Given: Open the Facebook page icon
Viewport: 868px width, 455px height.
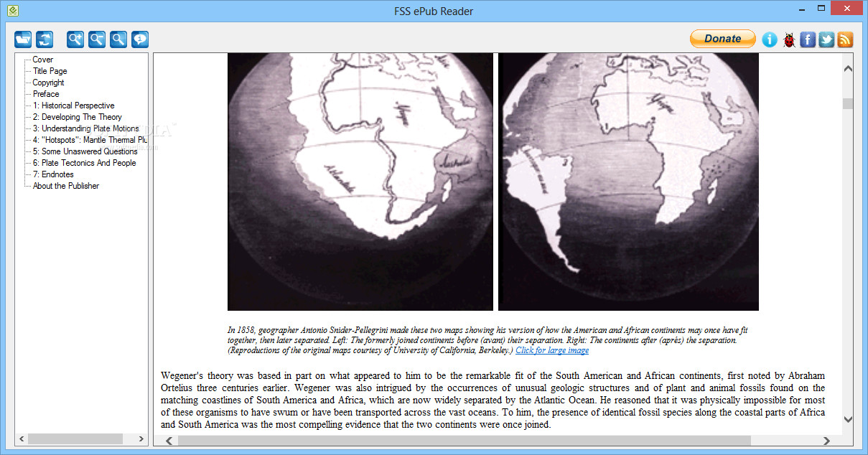Looking at the screenshot, I should coord(808,39).
